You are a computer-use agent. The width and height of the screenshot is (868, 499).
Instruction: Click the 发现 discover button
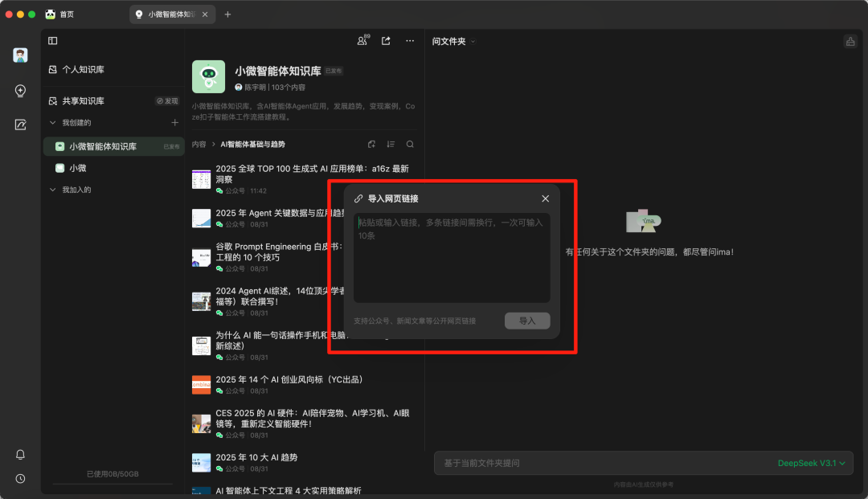click(x=167, y=100)
